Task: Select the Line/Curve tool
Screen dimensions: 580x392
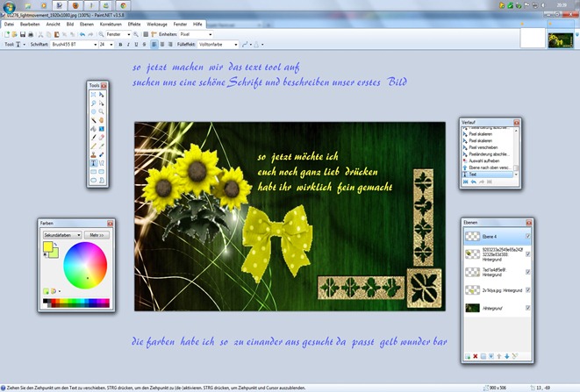Action: (102, 163)
